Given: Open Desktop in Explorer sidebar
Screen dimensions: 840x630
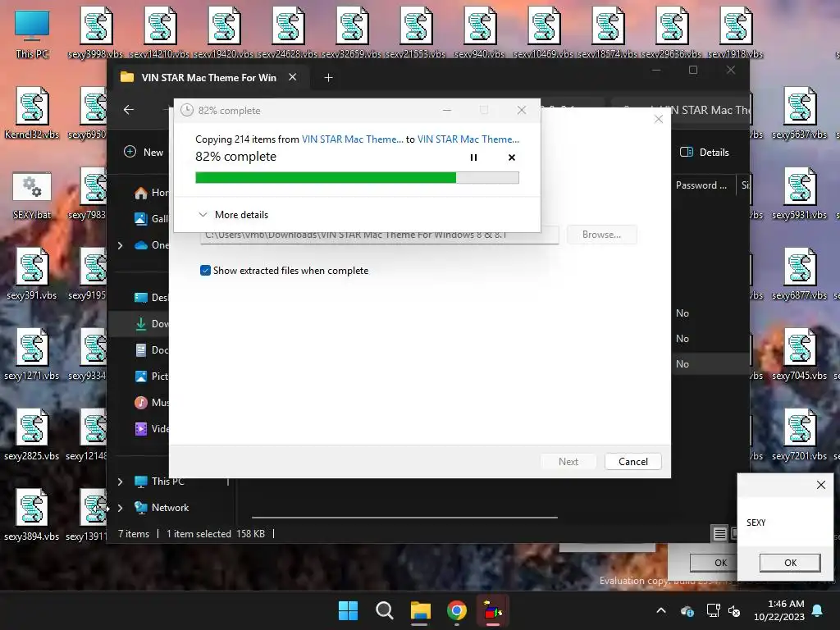Looking at the screenshot, I should pos(151,297).
